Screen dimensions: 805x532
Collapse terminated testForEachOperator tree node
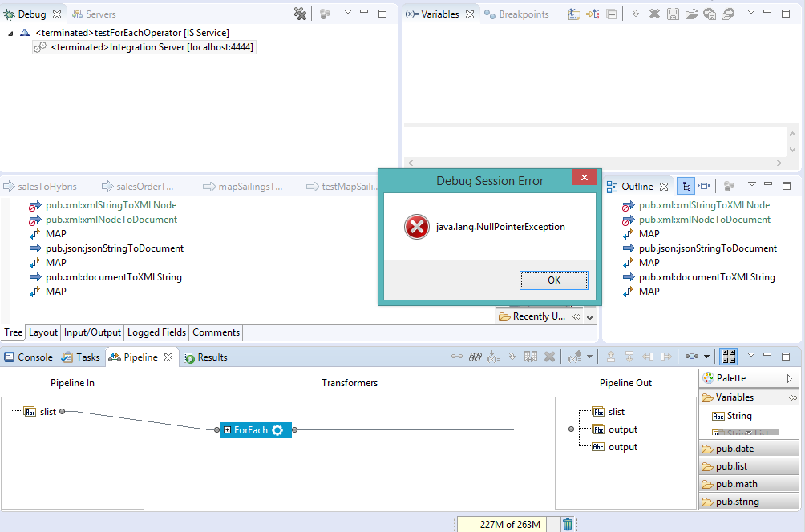[x=10, y=34]
